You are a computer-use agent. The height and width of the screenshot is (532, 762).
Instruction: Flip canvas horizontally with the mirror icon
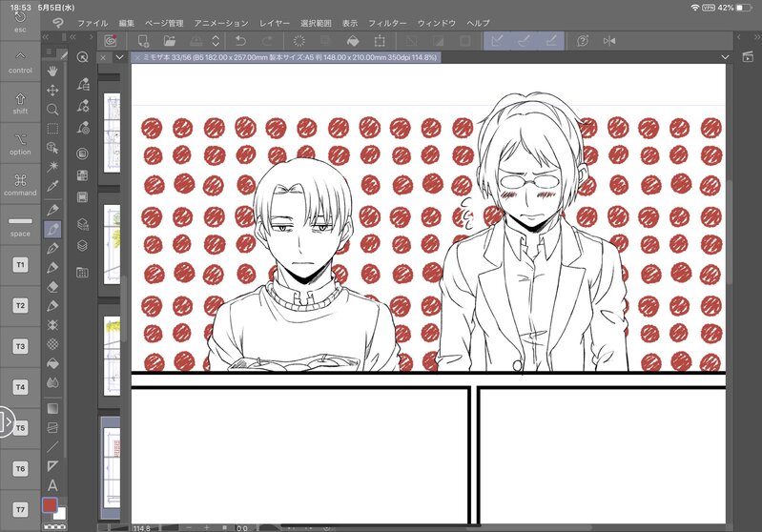(x=608, y=41)
